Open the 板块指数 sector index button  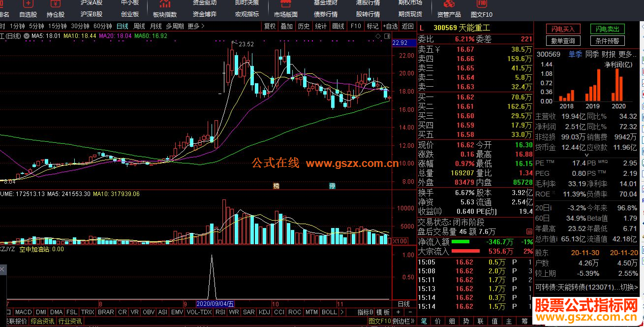pyautogui.click(x=165, y=10)
